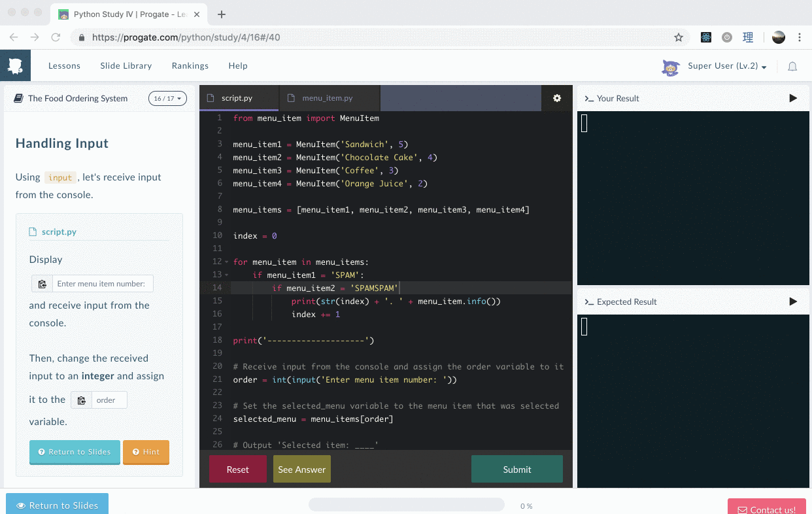Click the Expected Result play arrow
812x514 pixels.
(792, 301)
